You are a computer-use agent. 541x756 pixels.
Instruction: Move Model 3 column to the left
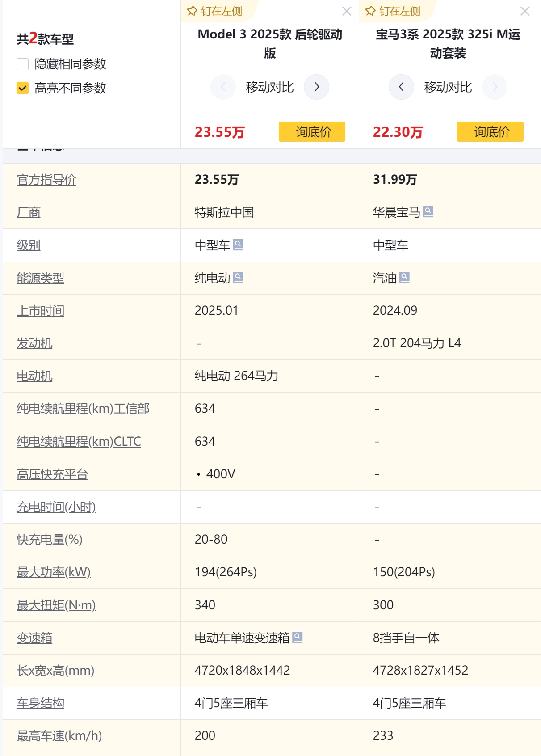tap(223, 87)
